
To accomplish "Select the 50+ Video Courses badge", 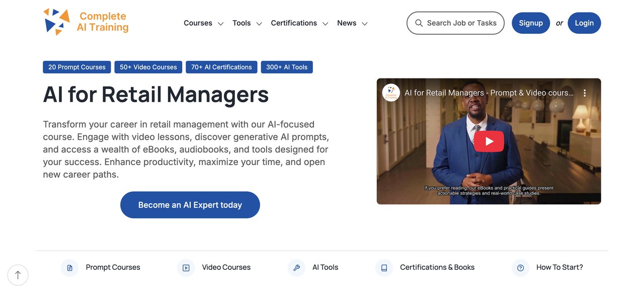I will tap(148, 67).
